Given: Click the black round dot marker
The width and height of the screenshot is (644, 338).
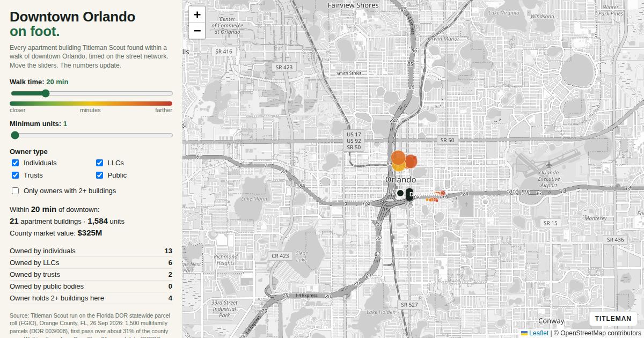Looking at the screenshot, I should pos(400,193).
